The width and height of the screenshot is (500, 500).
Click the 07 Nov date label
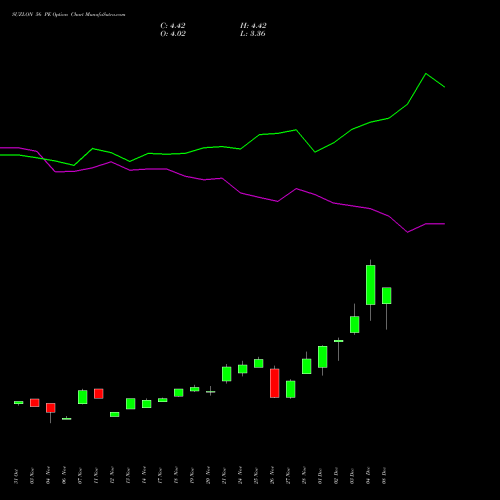point(80,476)
